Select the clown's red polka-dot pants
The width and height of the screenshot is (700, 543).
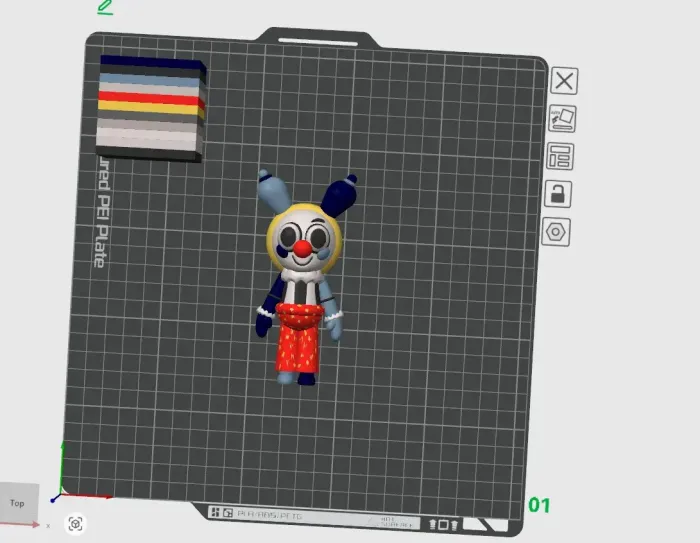pos(299,345)
